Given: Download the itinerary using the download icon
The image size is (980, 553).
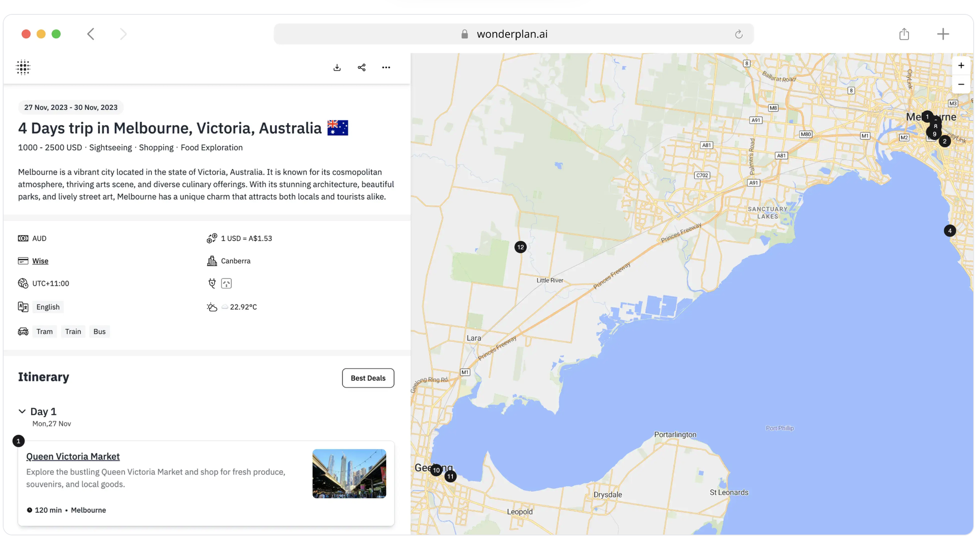Looking at the screenshot, I should click(x=337, y=67).
